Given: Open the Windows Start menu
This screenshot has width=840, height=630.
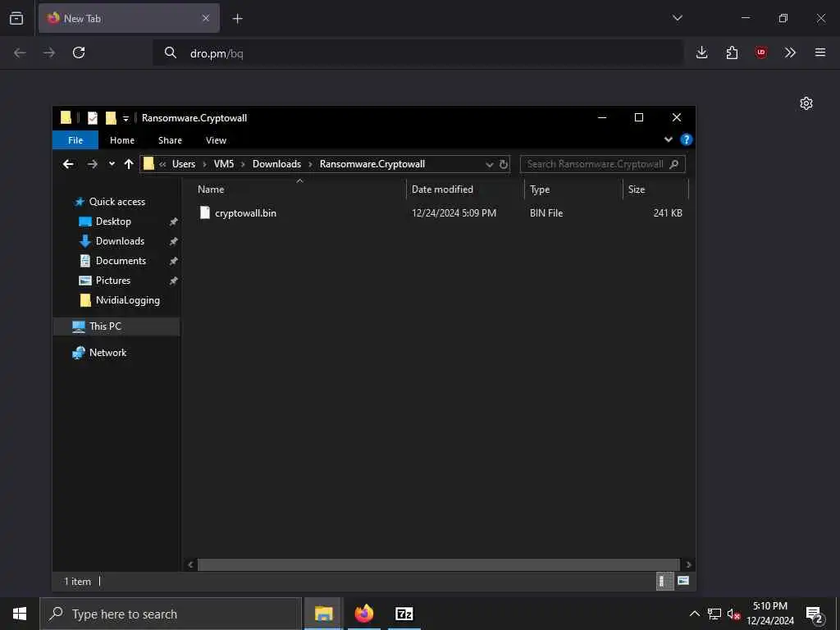Looking at the screenshot, I should [20, 614].
